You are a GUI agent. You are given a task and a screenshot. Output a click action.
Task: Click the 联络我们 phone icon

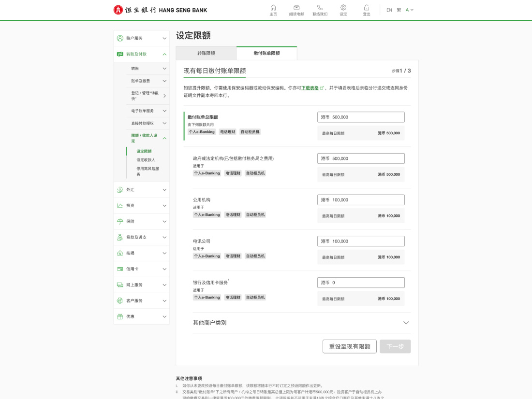click(320, 8)
